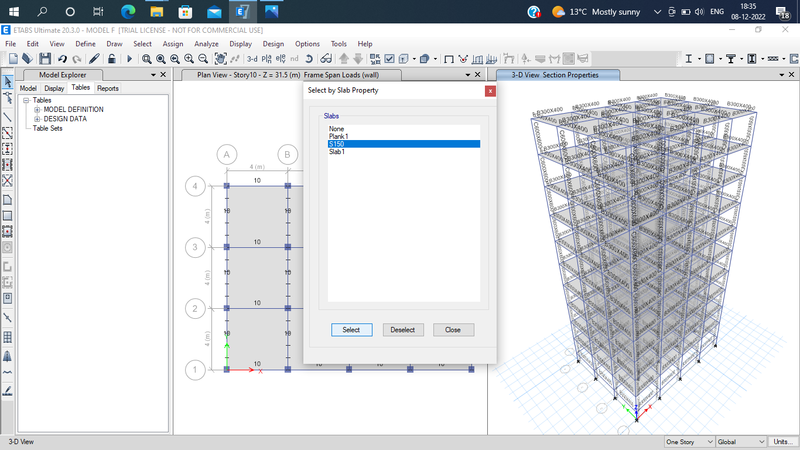This screenshot has height=450, width=800.
Task: Select 'Slab1' in the Slabs list
Action: [404, 152]
